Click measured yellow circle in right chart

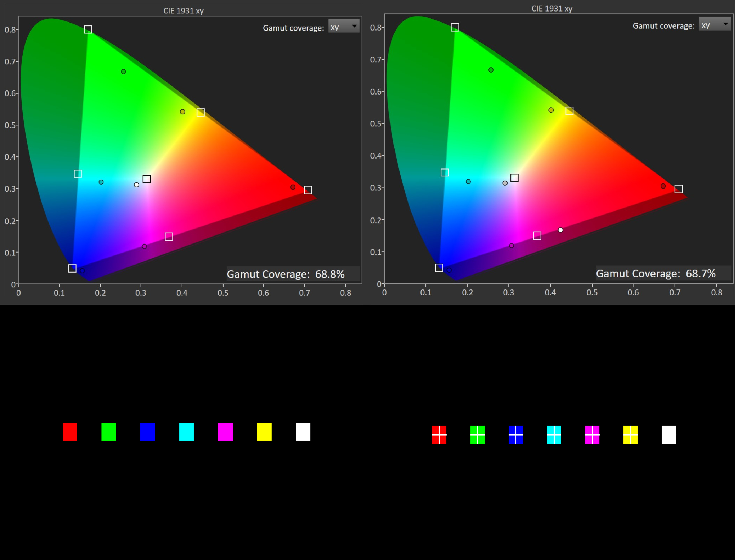click(x=551, y=110)
